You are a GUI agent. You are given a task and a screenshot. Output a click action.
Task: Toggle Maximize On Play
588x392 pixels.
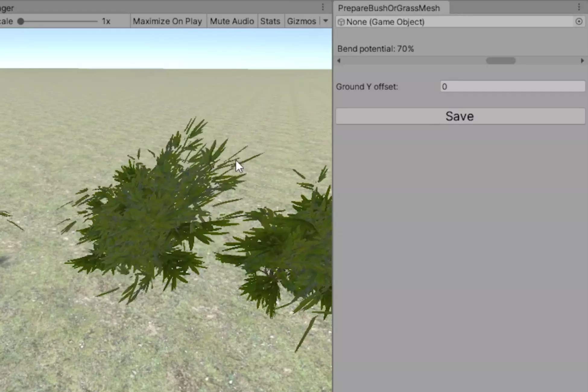(x=168, y=21)
